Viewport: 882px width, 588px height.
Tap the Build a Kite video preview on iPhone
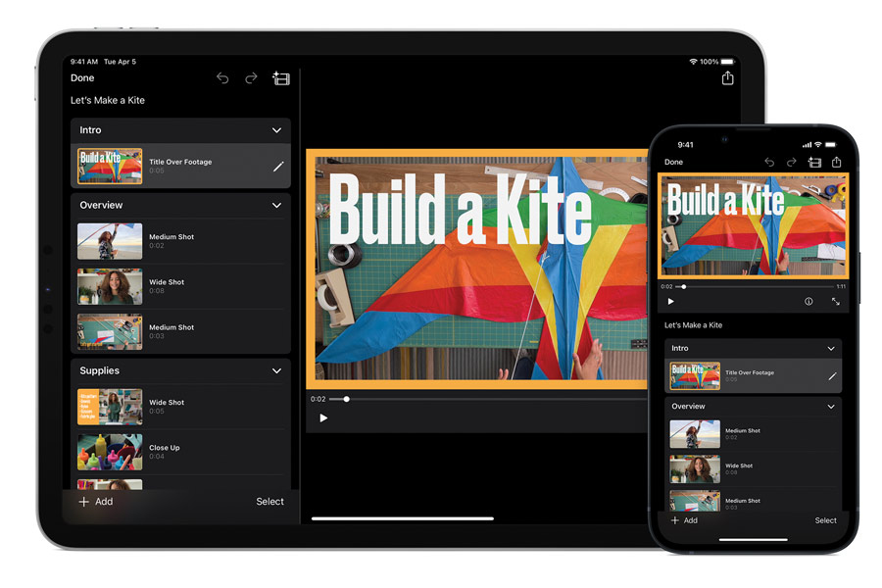(x=754, y=225)
